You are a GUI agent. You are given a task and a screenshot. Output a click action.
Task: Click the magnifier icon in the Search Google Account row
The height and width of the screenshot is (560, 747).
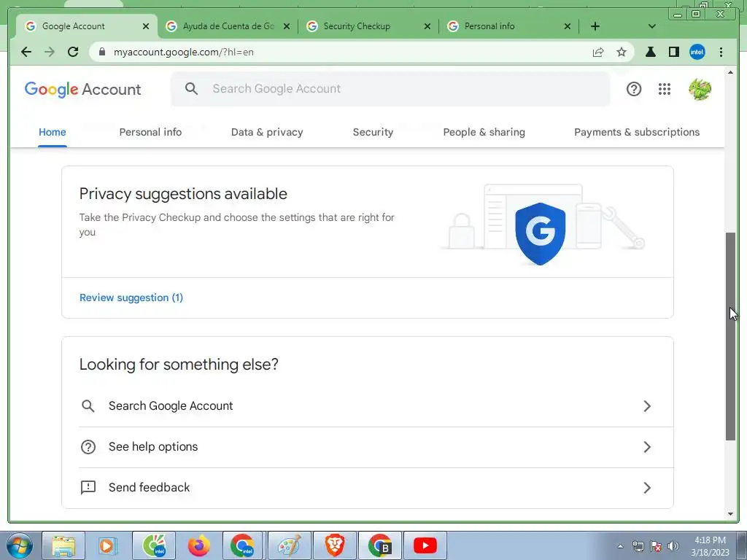click(x=88, y=405)
